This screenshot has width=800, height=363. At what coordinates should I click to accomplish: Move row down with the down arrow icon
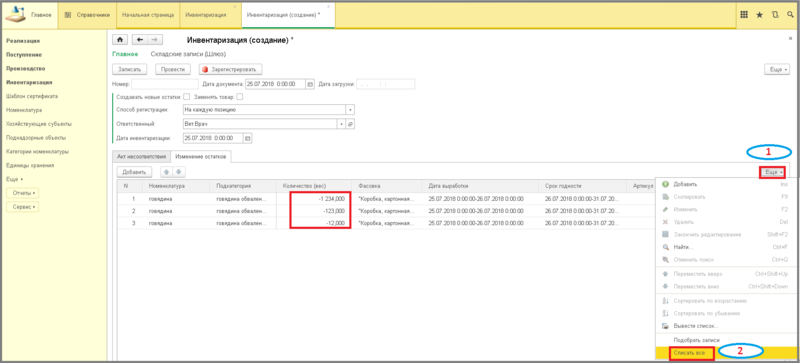178,172
